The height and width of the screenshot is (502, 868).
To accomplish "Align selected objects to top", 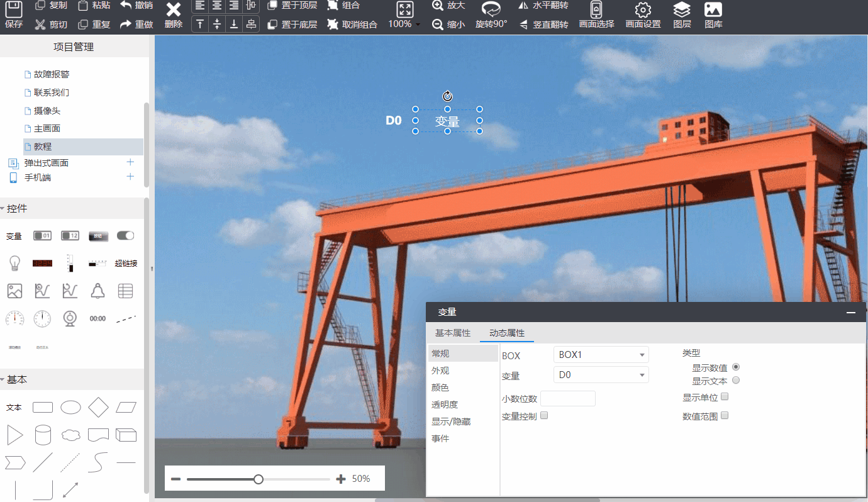I will [x=200, y=24].
